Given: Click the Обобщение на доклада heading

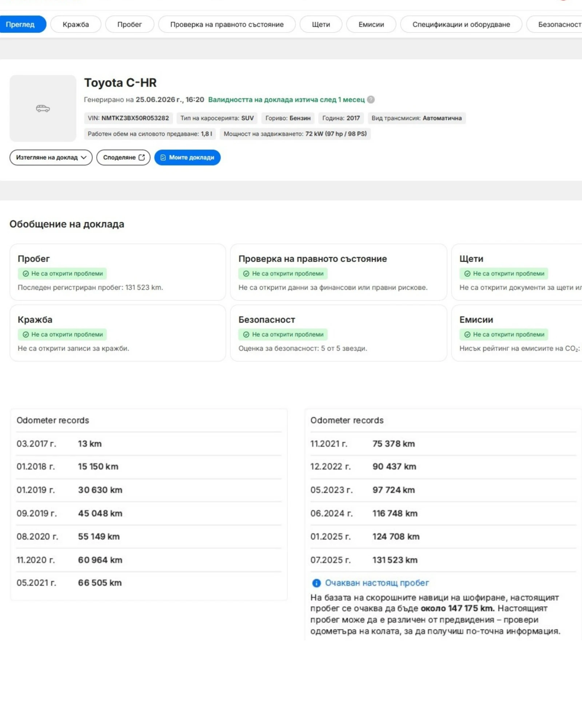Looking at the screenshot, I should [67, 224].
